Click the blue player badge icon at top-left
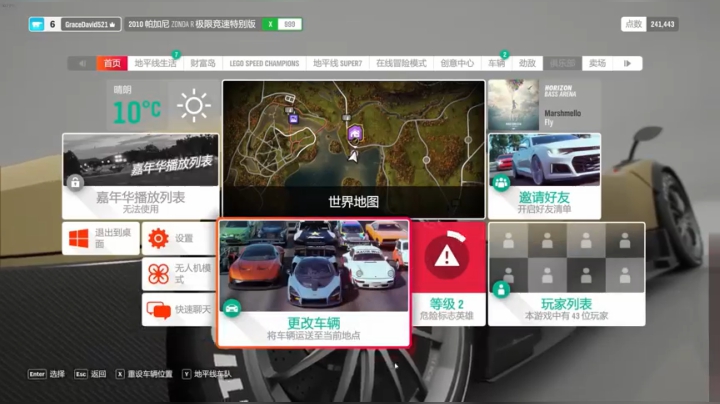Viewport: 720px width, 404px height. 37,24
